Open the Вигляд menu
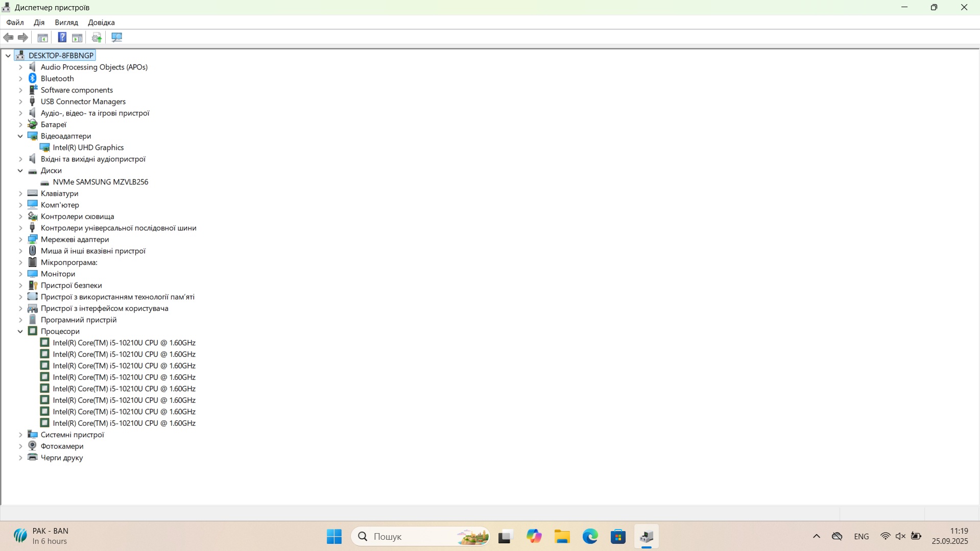Viewport: 980px width, 551px height. coord(66,22)
